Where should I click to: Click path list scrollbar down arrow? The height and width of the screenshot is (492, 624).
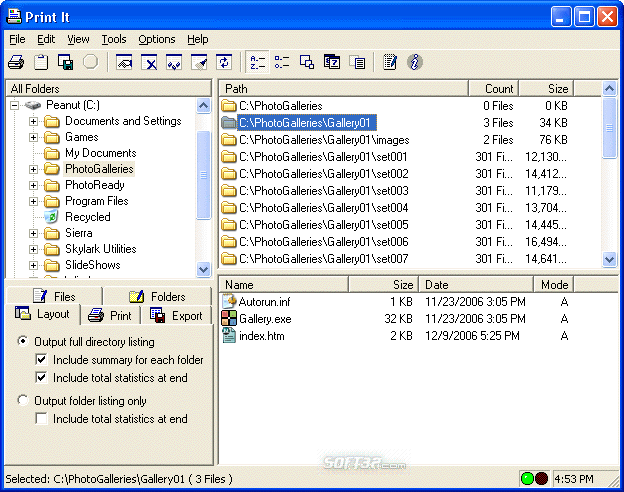point(609,260)
